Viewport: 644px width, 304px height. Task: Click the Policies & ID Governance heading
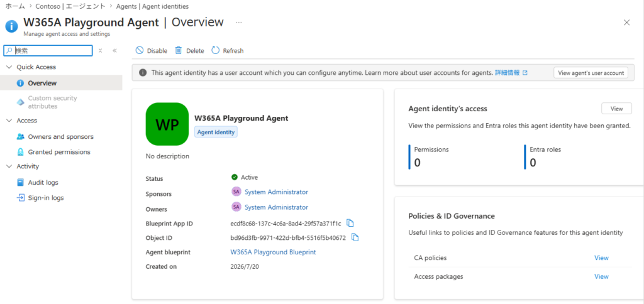click(452, 216)
